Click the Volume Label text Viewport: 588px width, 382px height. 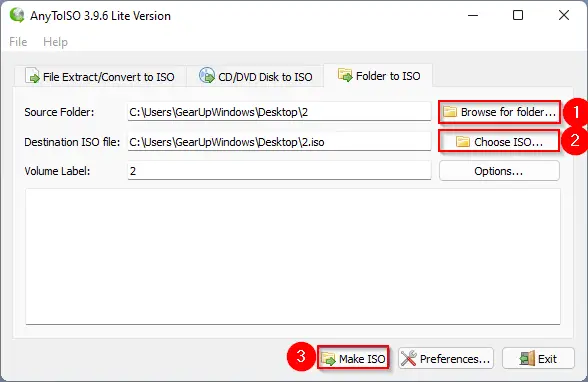[57, 171]
